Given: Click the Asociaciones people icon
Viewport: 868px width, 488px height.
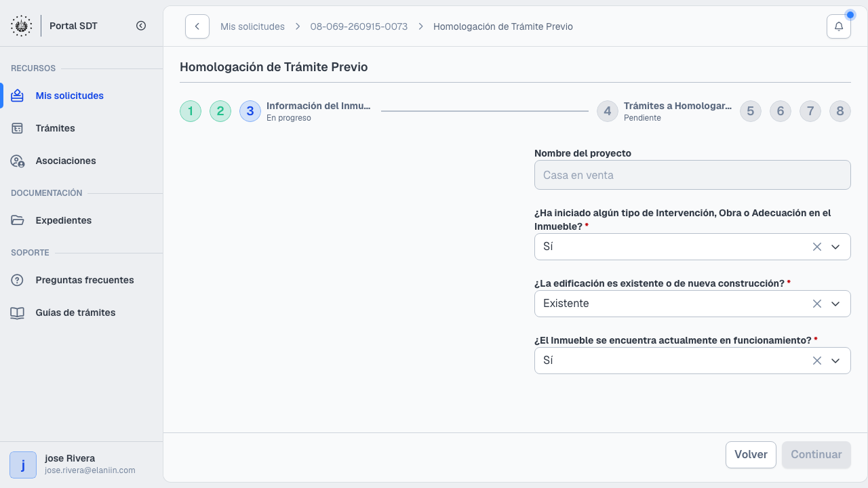Looking at the screenshot, I should (18, 161).
